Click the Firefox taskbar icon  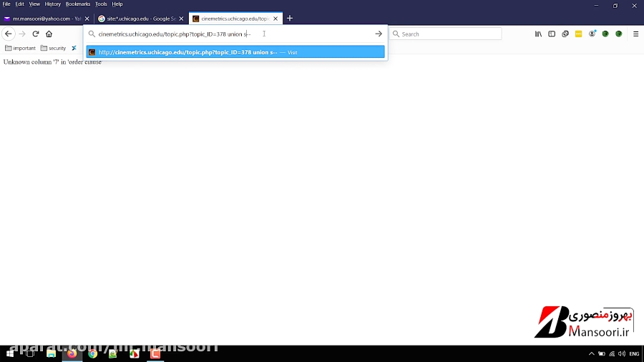72,354
